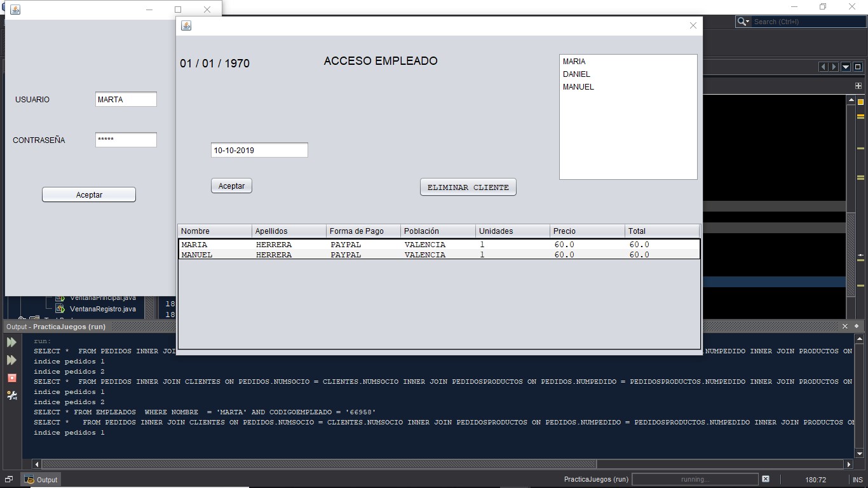Click ACCESO EMPLEADO title label

[x=381, y=61]
